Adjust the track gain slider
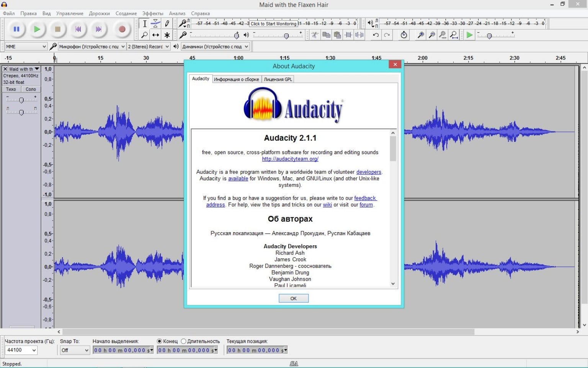Screen dimensions: 588x368 click(x=21, y=100)
